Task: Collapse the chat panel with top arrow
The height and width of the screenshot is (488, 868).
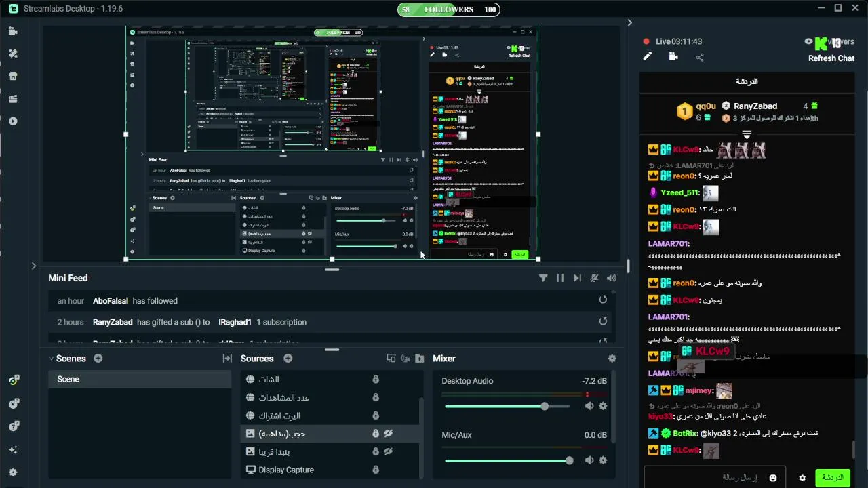Action: pos(629,22)
